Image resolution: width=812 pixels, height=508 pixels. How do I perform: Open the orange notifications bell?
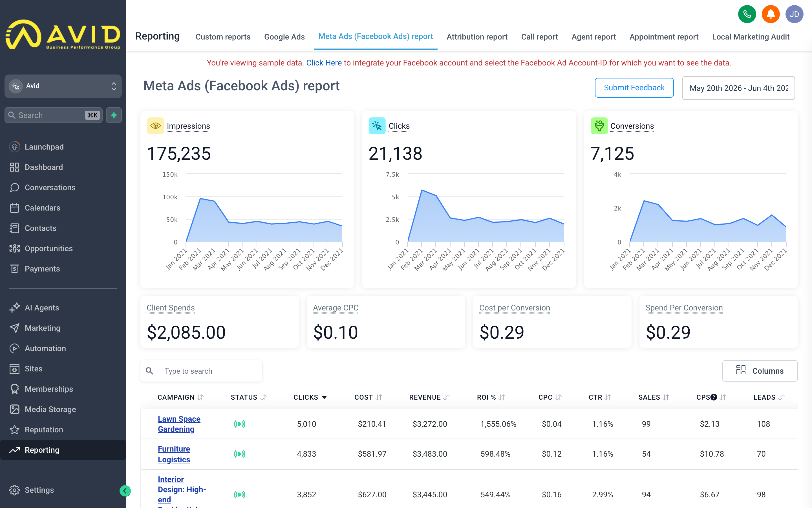770,14
